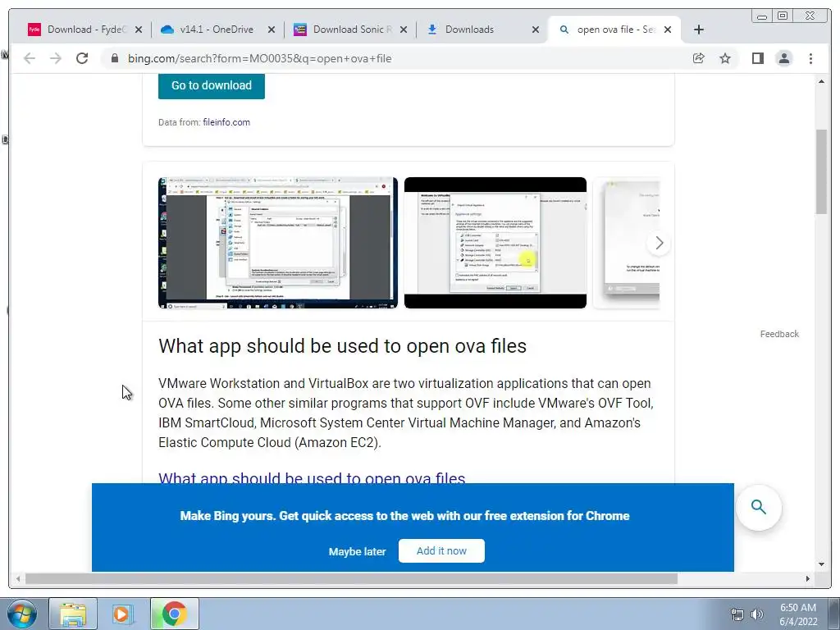This screenshot has height=630, width=840.
Task: Open Chrome side panel
Action: tap(757, 58)
